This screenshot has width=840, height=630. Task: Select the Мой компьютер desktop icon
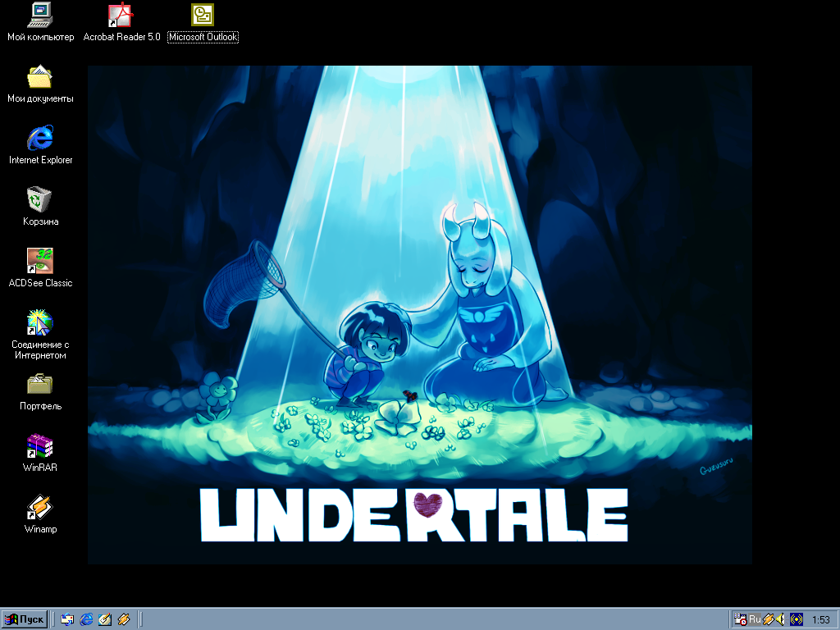(x=40, y=15)
